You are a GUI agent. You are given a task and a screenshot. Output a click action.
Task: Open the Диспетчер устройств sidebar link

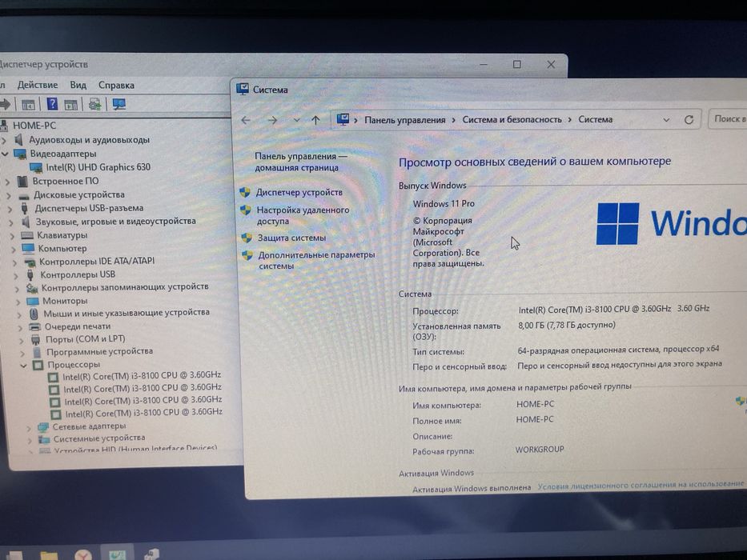click(x=299, y=192)
